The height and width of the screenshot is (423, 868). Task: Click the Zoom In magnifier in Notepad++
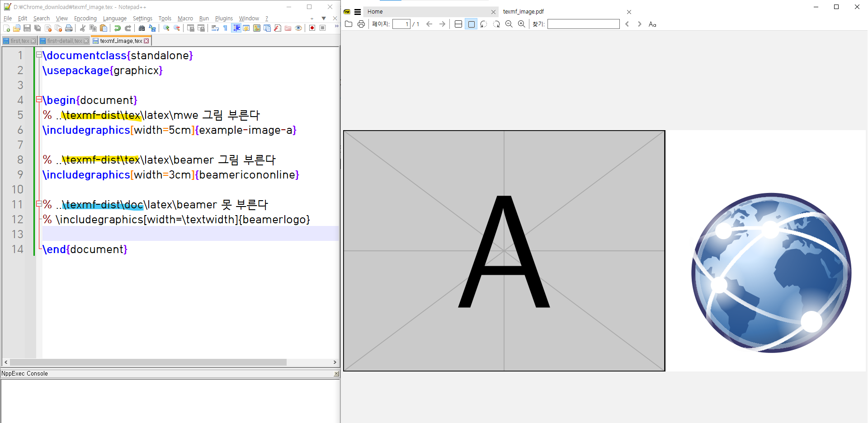click(x=166, y=28)
